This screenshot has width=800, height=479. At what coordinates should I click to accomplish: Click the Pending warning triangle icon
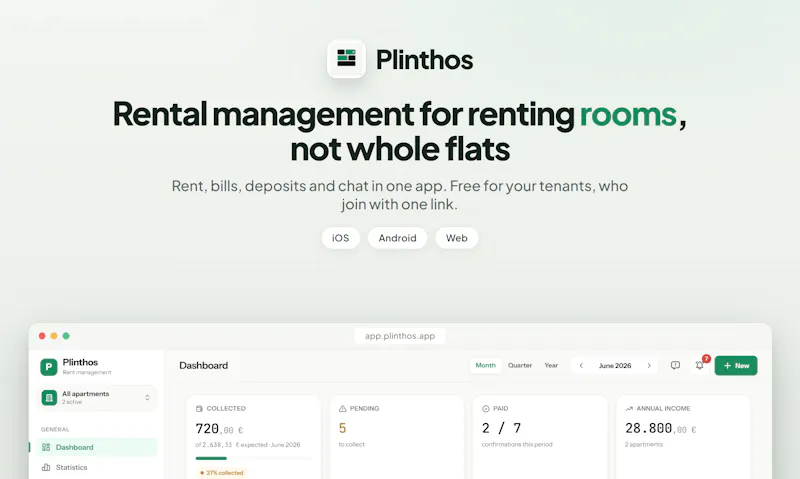342,408
